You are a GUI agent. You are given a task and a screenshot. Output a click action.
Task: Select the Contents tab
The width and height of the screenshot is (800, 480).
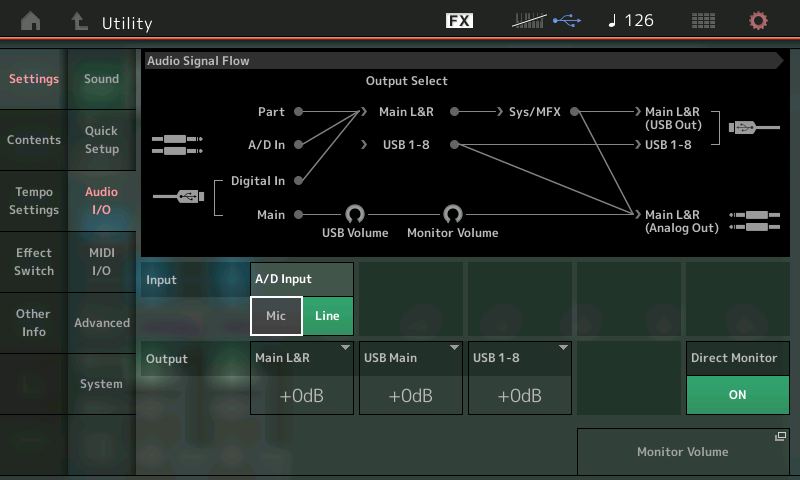[x=34, y=140]
